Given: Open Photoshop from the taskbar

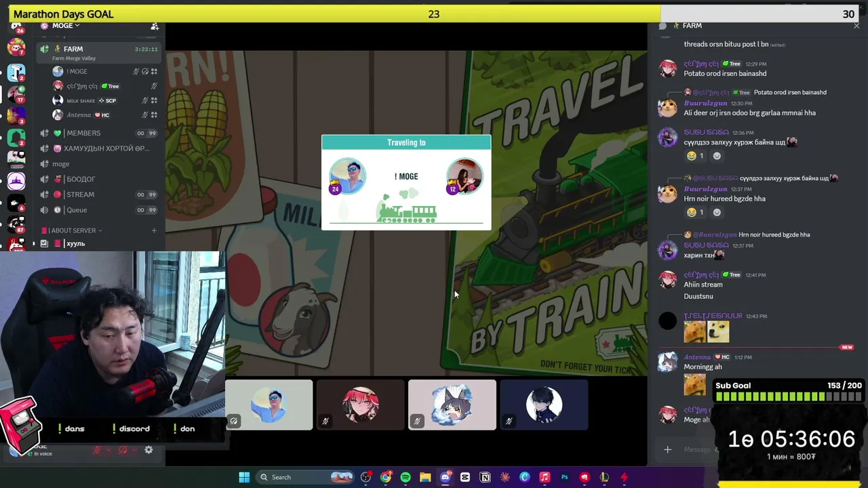Looking at the screenshot, I should pyautogui.click(x=564, y=477).
